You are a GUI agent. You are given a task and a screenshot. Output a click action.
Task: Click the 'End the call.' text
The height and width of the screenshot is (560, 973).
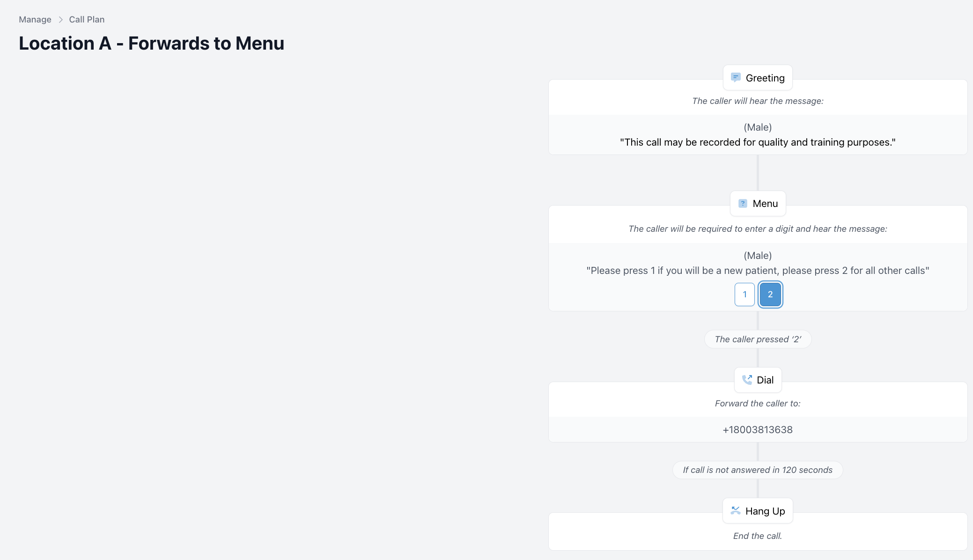[x=758, y=536]
